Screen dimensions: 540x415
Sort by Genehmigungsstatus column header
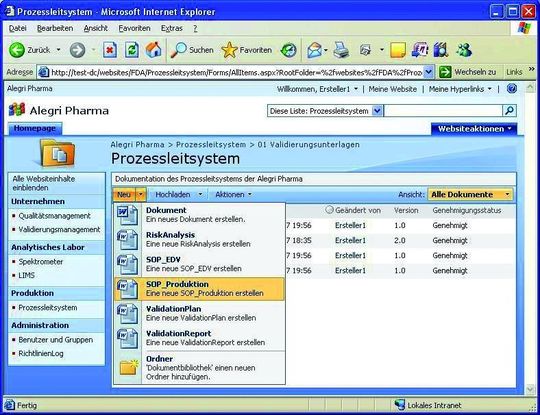click(467, 210)
